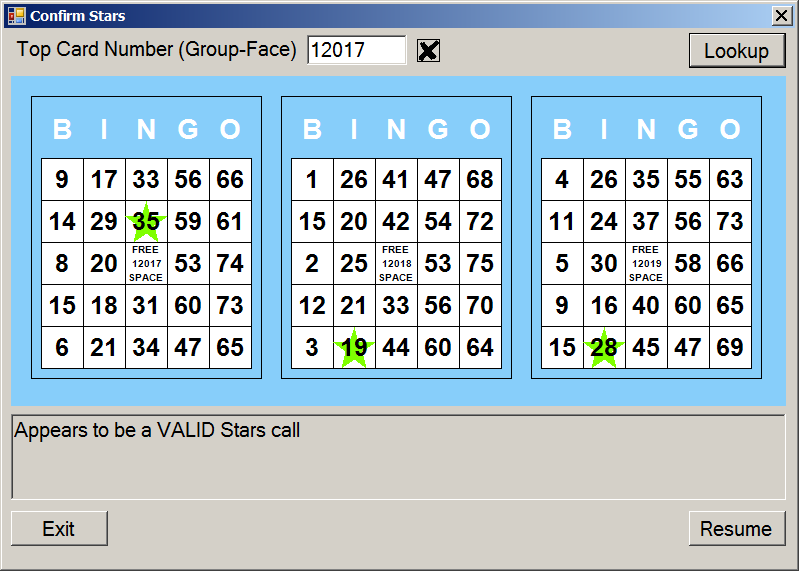
Task: Click the Confirm Stars window title icon
Action: (x=16, y=16)
